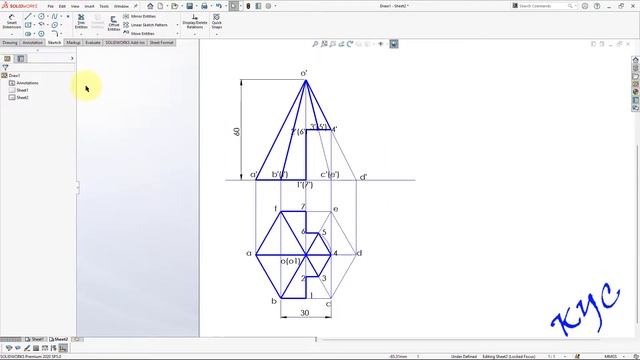Save the drawing with the Save icon
This screenshot has width=640, height=360.
click(x=189, y=6)
